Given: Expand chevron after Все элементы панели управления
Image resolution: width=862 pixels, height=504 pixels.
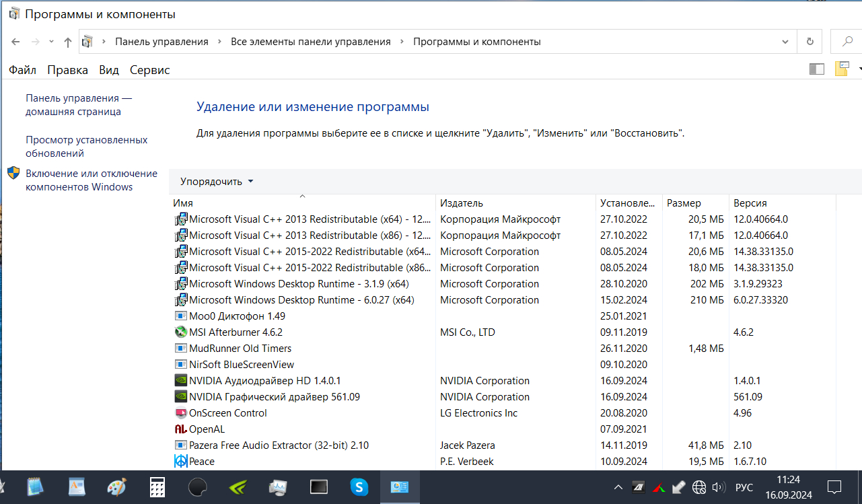Looking at the screenshot, I should tap(402, 42).
